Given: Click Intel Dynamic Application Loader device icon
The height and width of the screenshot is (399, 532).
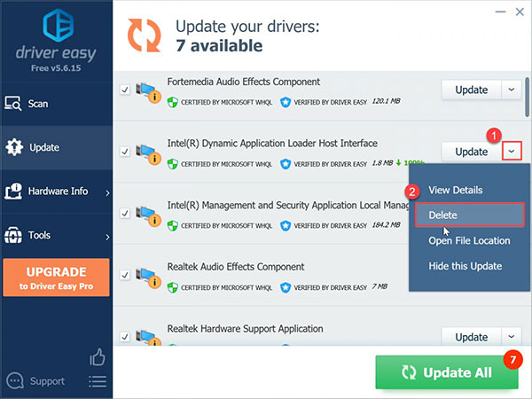Looking at the screenshot, I should (x=148, y=154).
